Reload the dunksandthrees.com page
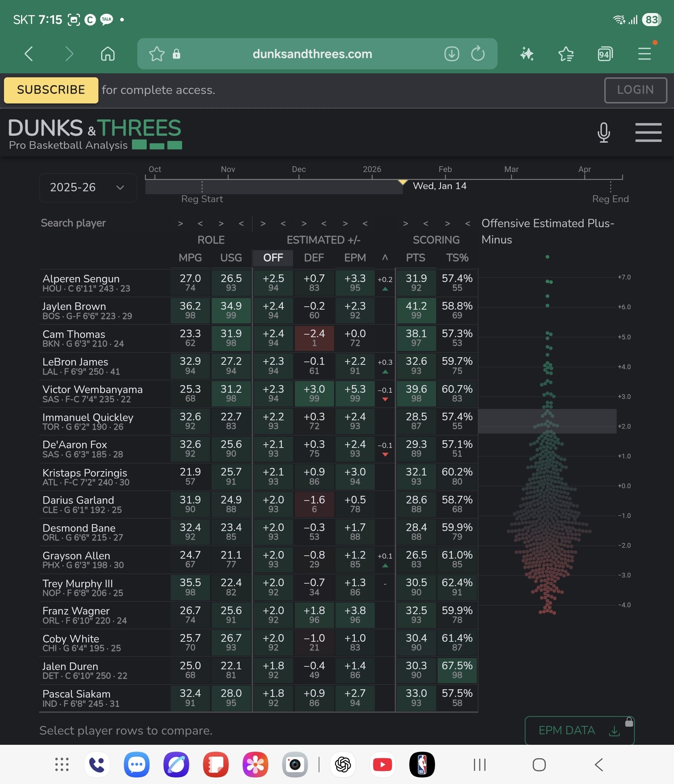The width and height of the screenshot is (674, 784). click(478, 54)
